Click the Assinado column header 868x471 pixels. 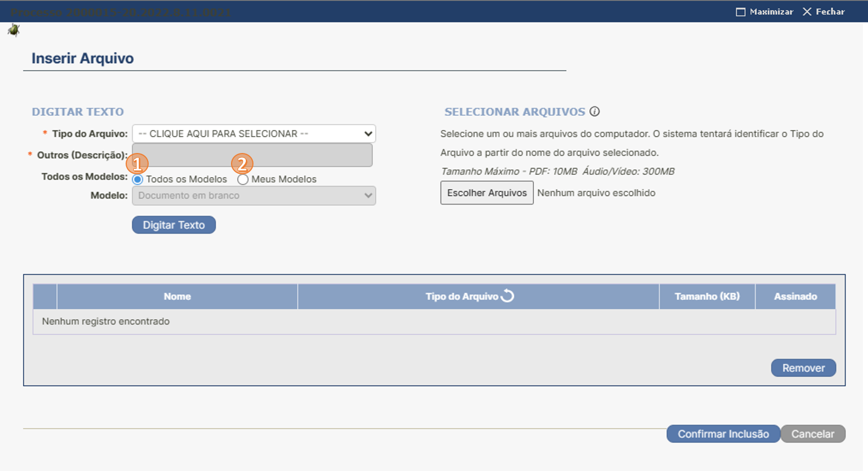pyautogui.click(x=795, y=297)
